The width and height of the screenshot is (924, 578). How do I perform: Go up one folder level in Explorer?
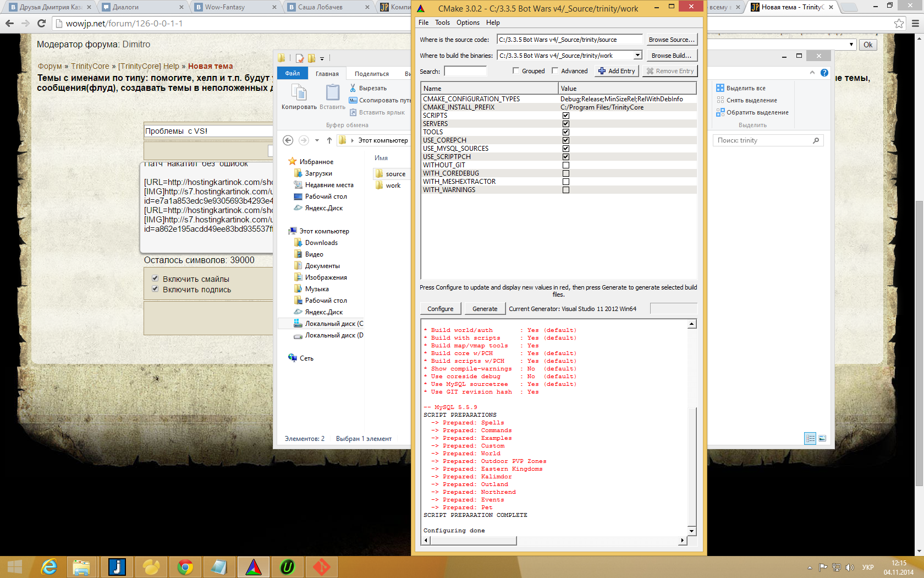point(329,140)
